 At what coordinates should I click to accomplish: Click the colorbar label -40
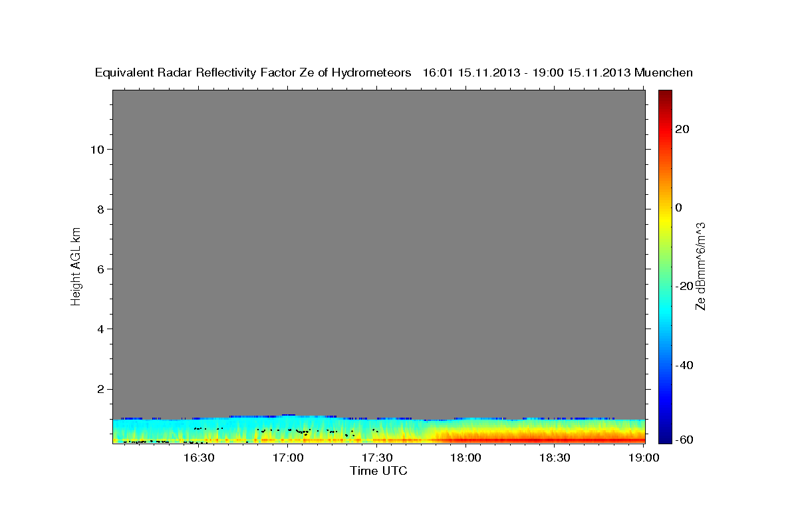click(684, 365)
